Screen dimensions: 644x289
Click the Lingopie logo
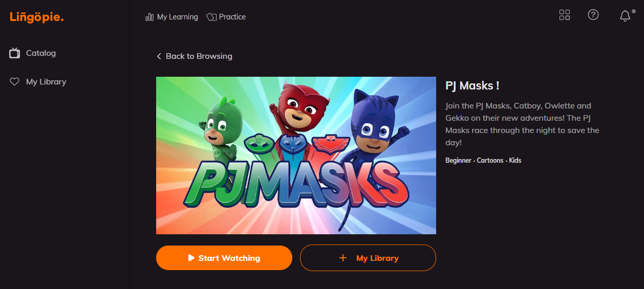[x=37, y=17]
